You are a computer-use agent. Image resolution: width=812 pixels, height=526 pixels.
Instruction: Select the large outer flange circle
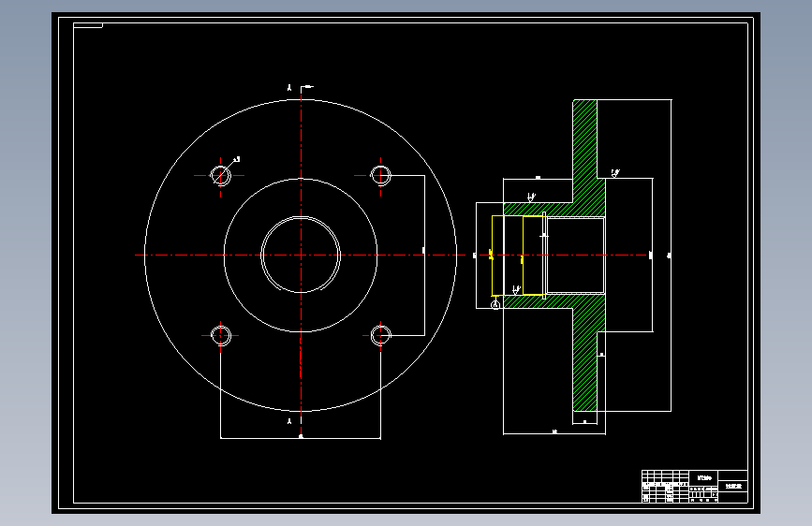coord(301,256)
